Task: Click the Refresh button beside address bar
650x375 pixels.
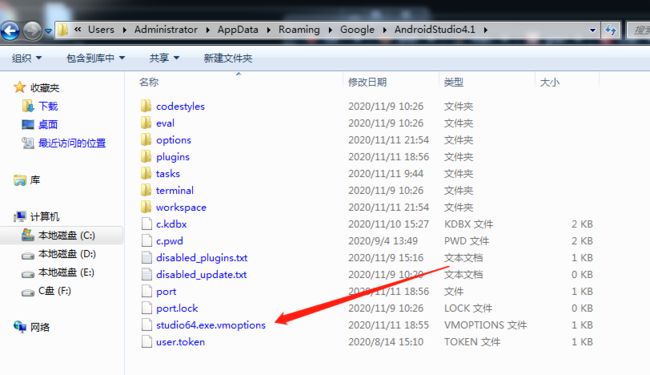Action: point(610,30)
